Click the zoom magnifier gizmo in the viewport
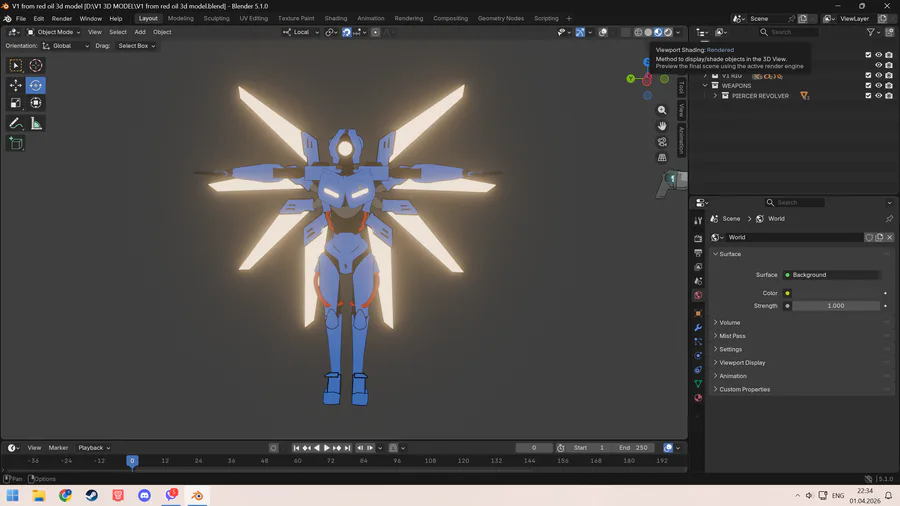The width and height of the screenshot is (900, 506). tap(662, 110)
